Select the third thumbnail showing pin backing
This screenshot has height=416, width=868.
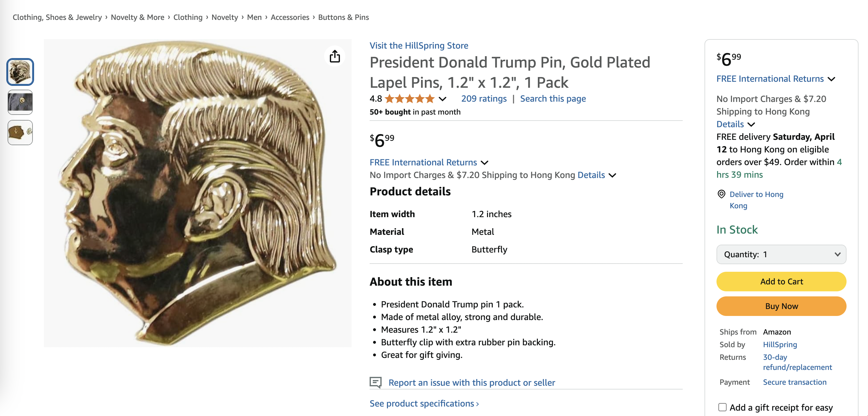(x=20, y=132)
